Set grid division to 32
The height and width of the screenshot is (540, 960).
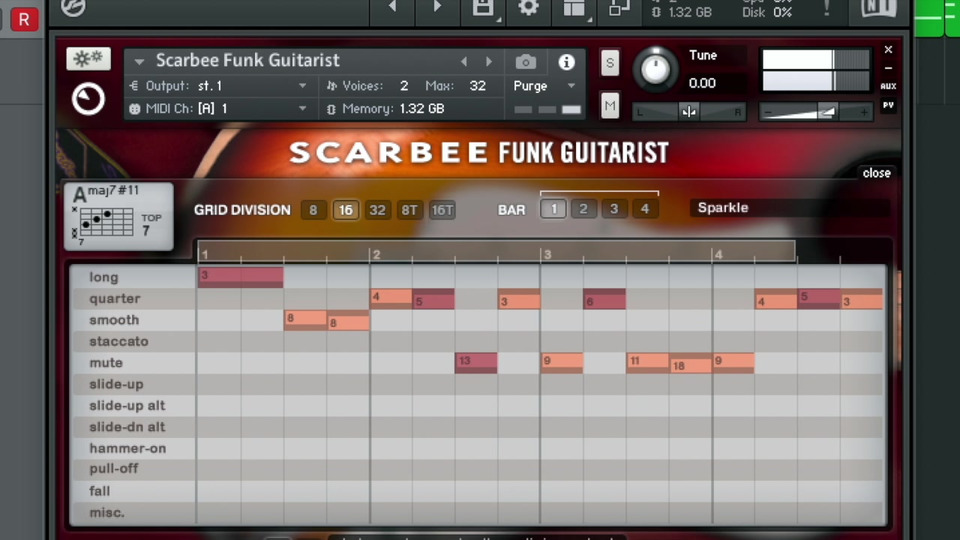[x=377, y=210]
